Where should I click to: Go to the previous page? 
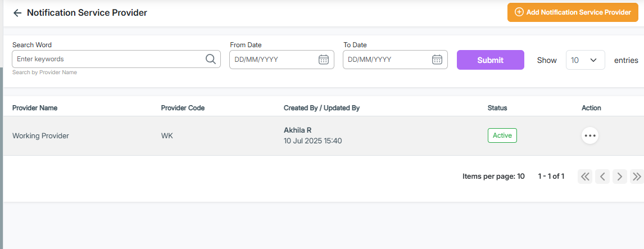602,176
